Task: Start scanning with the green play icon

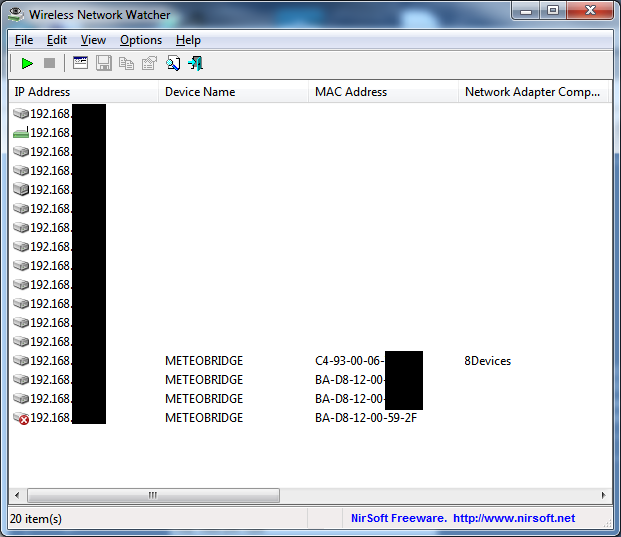Action: tap(27, 63)
